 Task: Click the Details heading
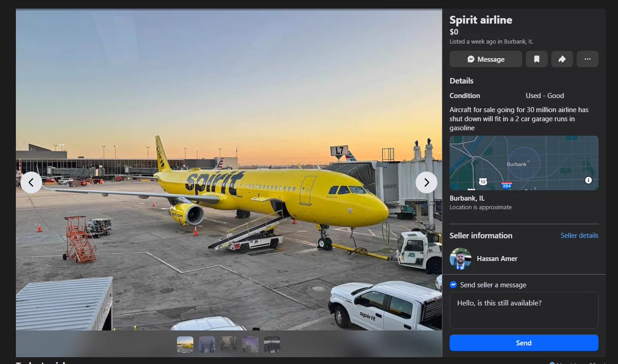[461, 81]
